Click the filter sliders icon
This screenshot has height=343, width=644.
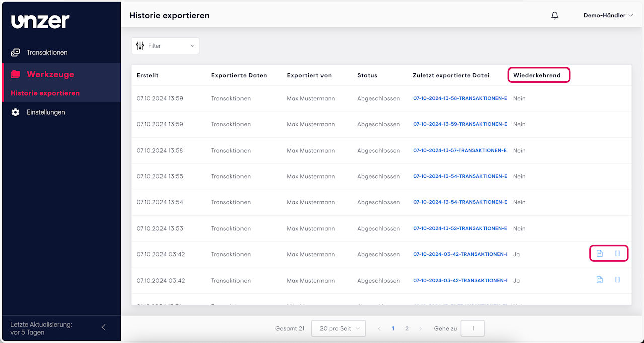coord(140,46)
